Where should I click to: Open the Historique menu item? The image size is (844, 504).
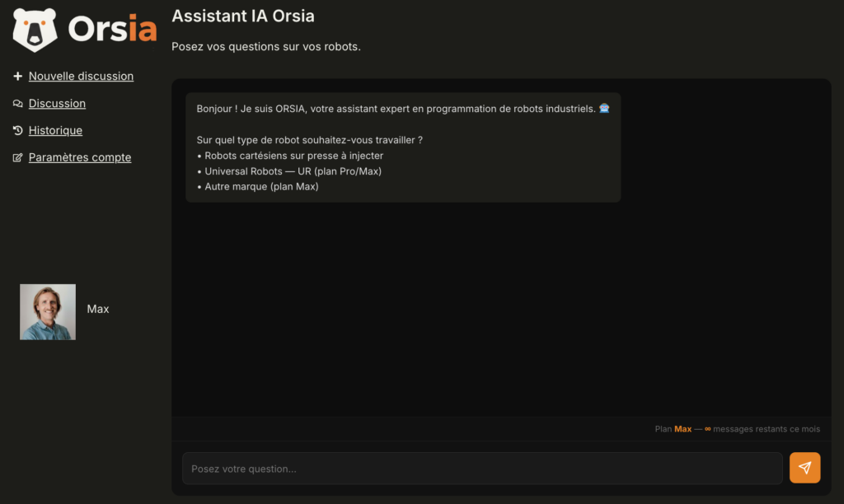pos(55,131)
